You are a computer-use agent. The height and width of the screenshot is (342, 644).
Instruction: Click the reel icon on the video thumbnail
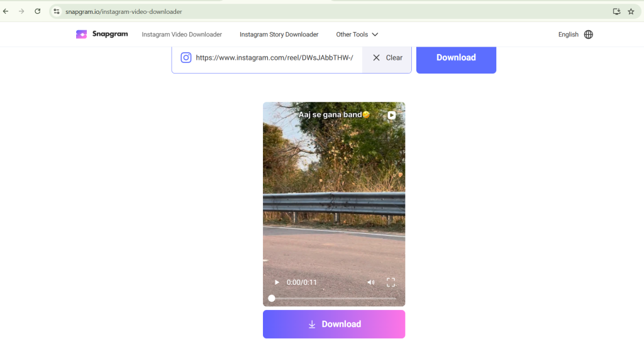point(391,116)
